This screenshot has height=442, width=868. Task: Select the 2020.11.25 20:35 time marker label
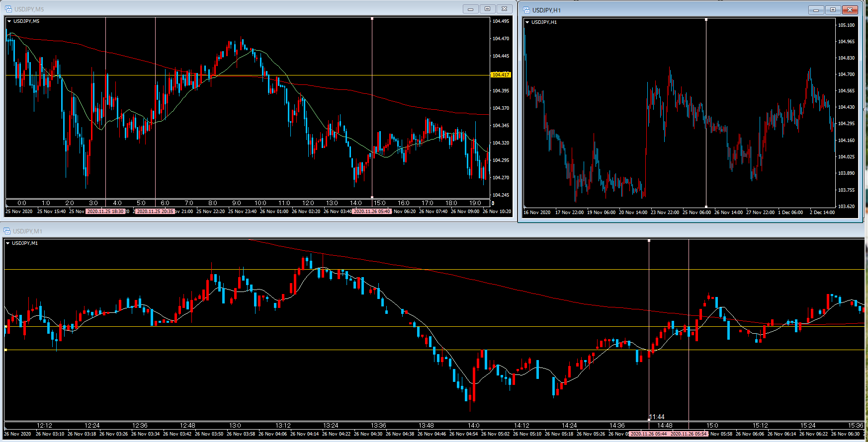[155, 212]
